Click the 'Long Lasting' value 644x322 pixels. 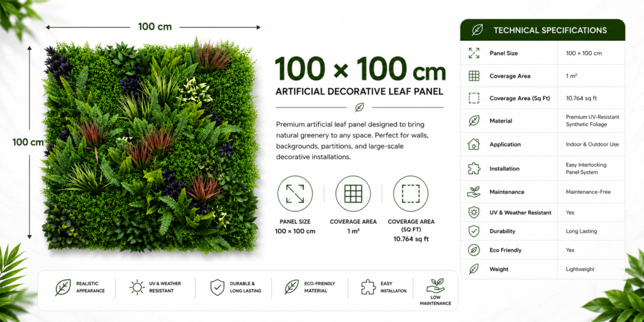pyautogui.click(x=581, y=231)
